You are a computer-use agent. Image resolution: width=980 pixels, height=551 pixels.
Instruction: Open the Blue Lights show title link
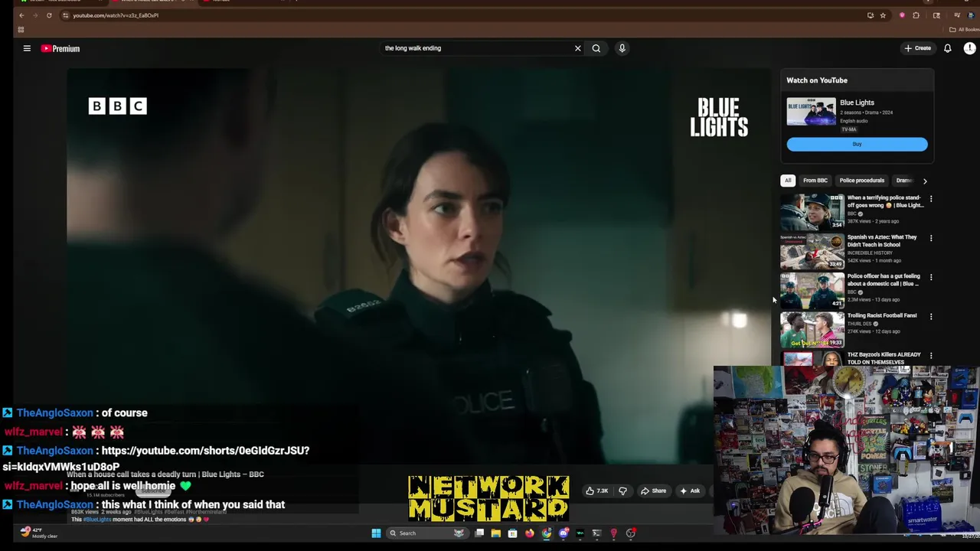[x=857, y=103]
